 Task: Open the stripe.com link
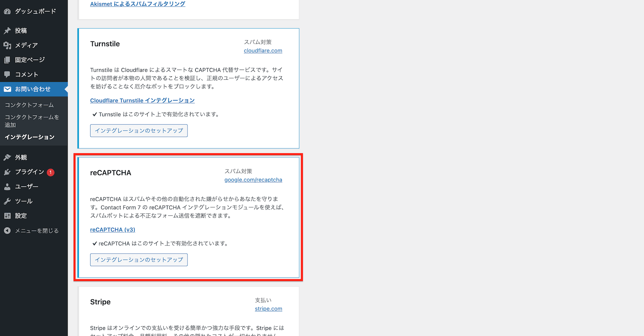(x=268, y=309)
